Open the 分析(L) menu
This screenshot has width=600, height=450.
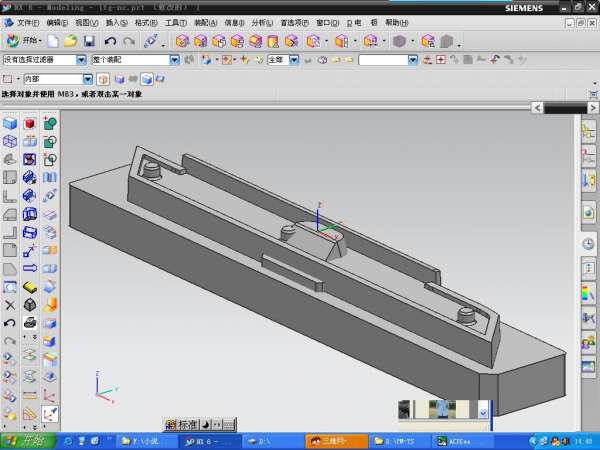(262, 23)
